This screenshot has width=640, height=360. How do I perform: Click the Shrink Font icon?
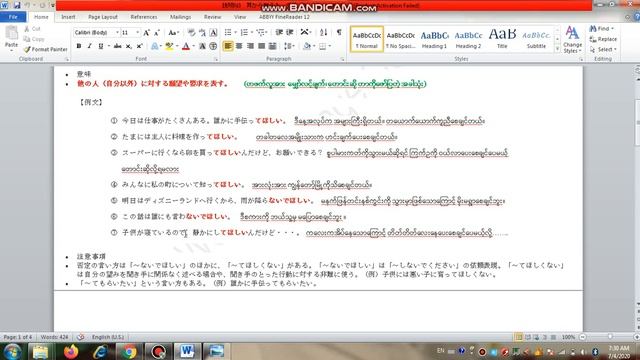157,33
